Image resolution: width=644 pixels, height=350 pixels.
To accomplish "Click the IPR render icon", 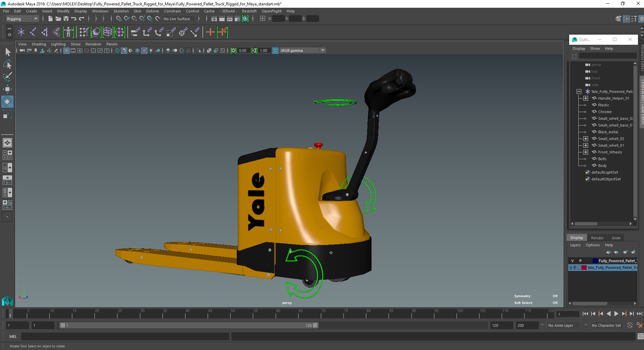I will pos(230,19).
